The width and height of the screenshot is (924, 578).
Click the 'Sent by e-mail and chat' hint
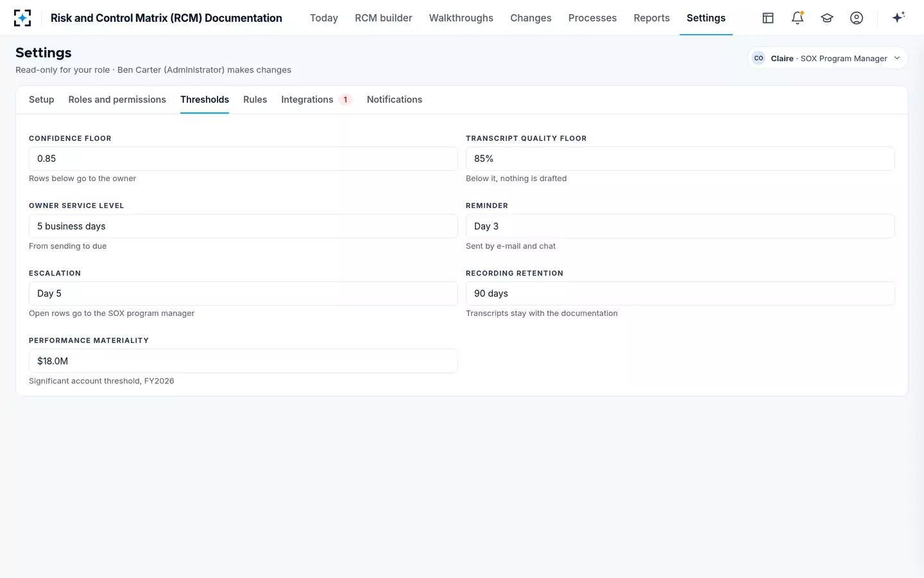pyautogui.click(x=511, y=246)
